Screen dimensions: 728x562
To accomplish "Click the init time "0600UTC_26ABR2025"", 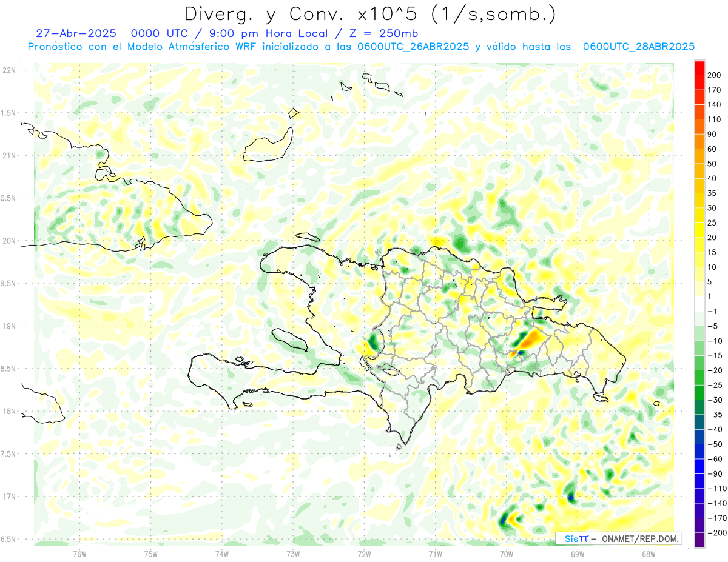I will (412, 47).
